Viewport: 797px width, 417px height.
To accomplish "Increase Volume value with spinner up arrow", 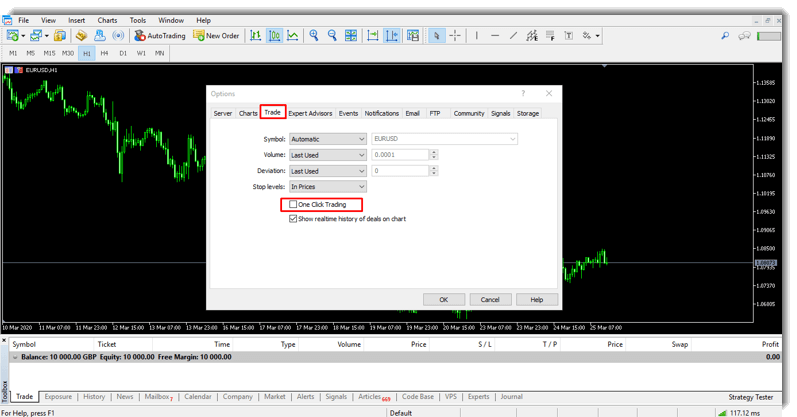I will tap(433, 152).
